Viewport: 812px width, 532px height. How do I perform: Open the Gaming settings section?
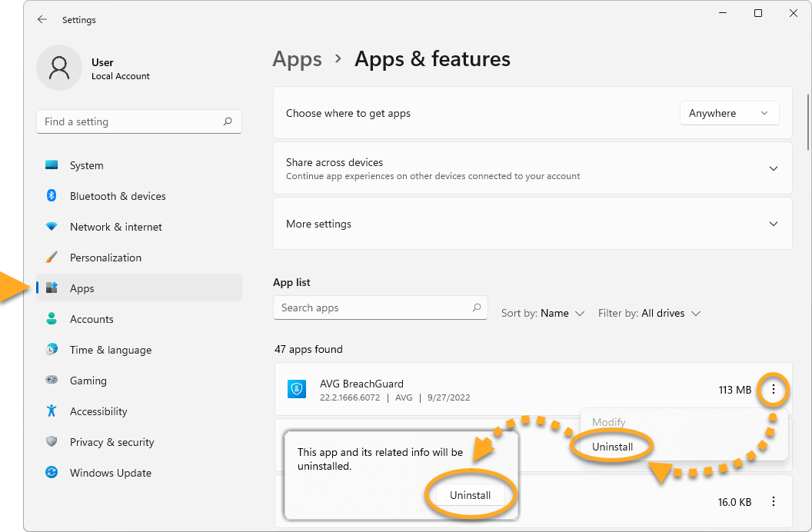[x=88, y=381]
